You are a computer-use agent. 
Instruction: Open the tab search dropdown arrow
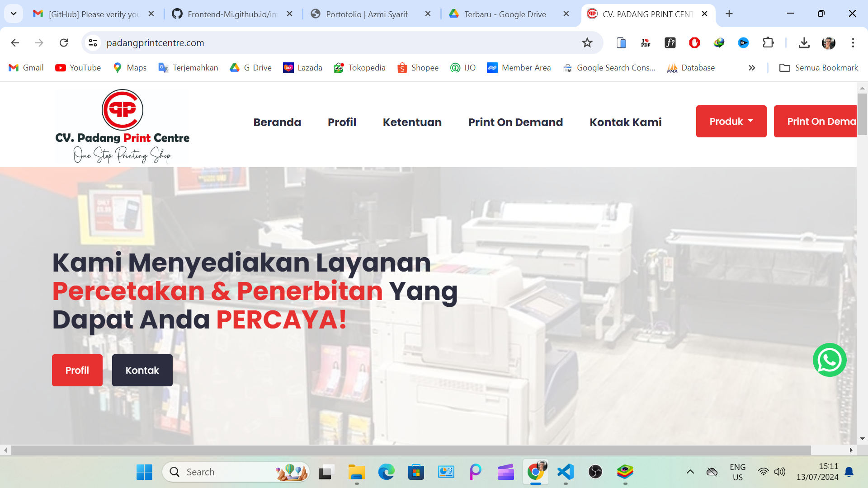coord(14,14)
